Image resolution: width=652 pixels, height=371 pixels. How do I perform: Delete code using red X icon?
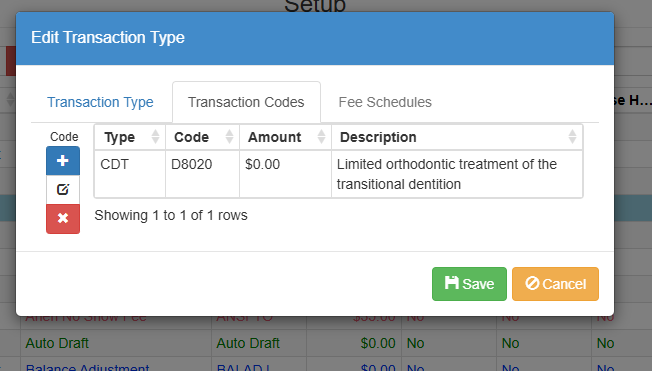click(x=63, y=218)
